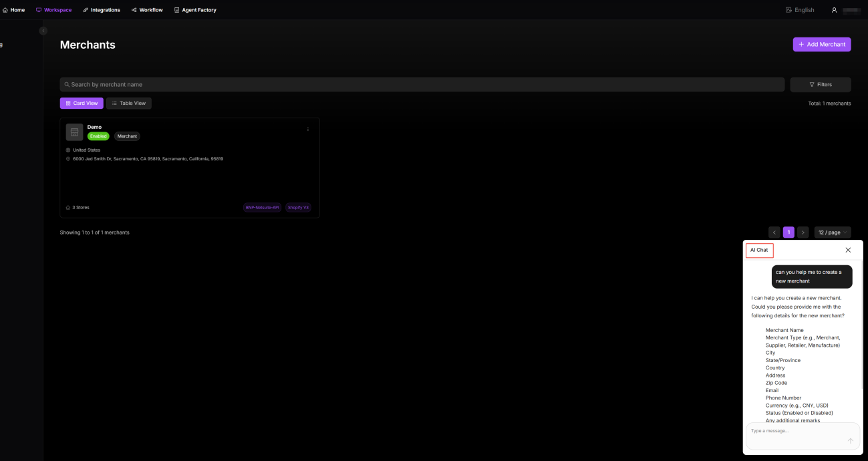868x461 pixels.
Task: Click the Add Merchant button
Action: [x=821, y=45]
